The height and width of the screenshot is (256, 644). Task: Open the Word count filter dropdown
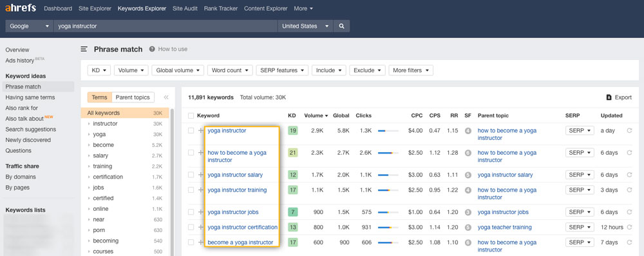(230, 70)
